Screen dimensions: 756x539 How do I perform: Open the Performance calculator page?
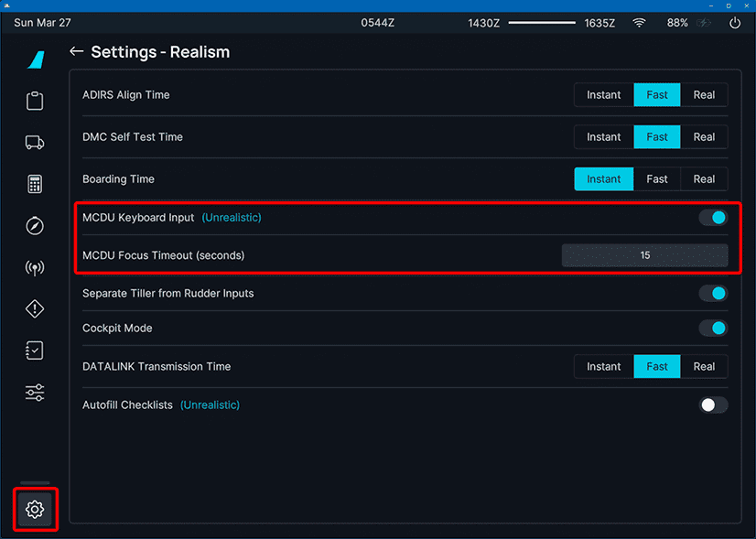35,184
